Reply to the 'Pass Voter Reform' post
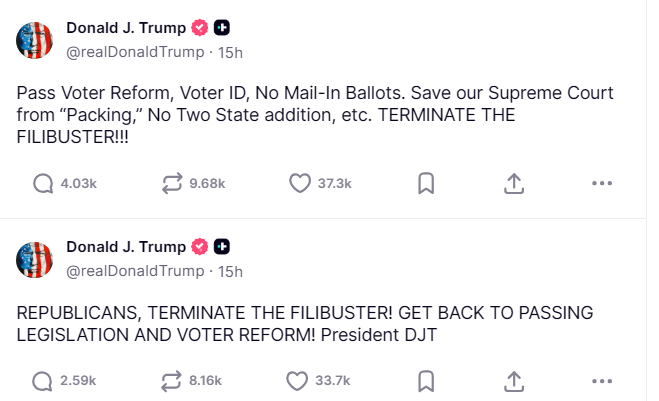Image resolution: width=659 pixels, height=401 pixels. [x=43, y=183]
